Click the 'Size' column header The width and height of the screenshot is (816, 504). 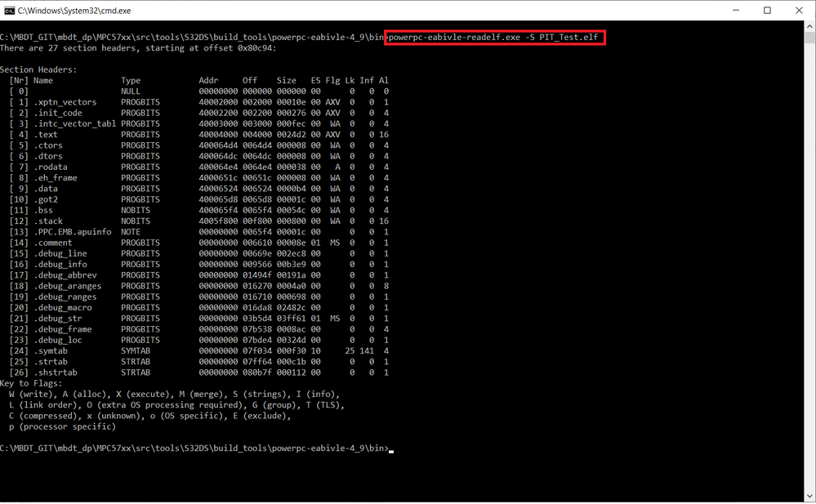coord(286,80)
